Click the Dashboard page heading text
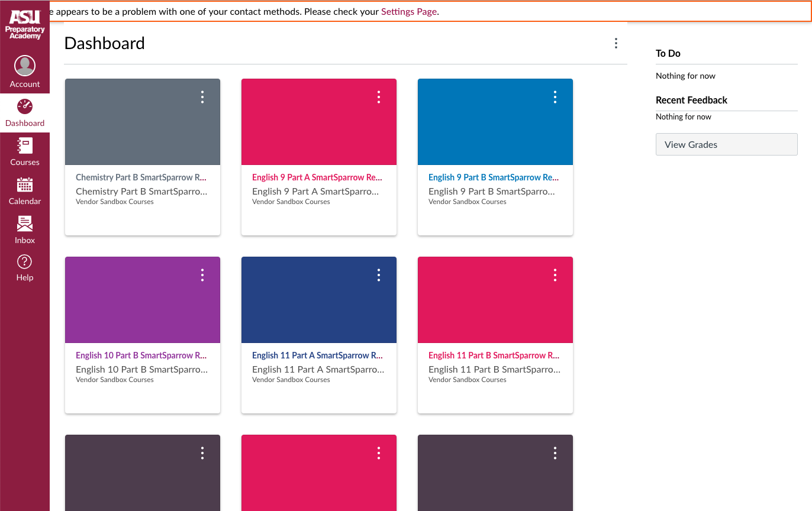 click(105, 43)
